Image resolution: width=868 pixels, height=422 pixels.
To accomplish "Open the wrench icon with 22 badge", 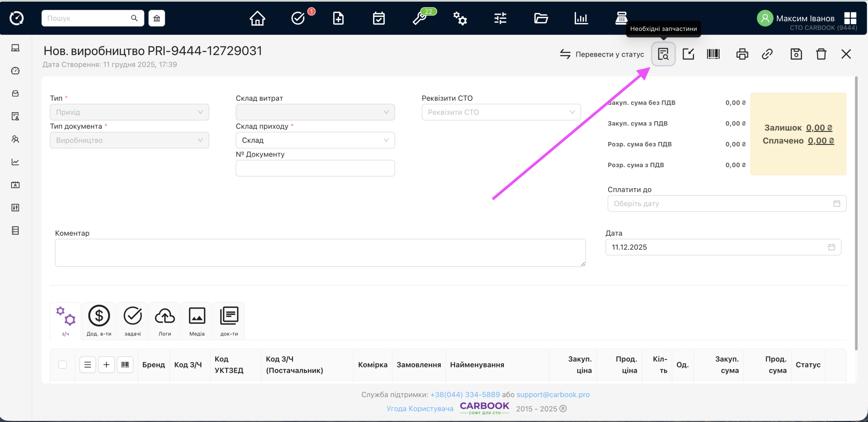I will pyautogui.click(x=420, y=18).
